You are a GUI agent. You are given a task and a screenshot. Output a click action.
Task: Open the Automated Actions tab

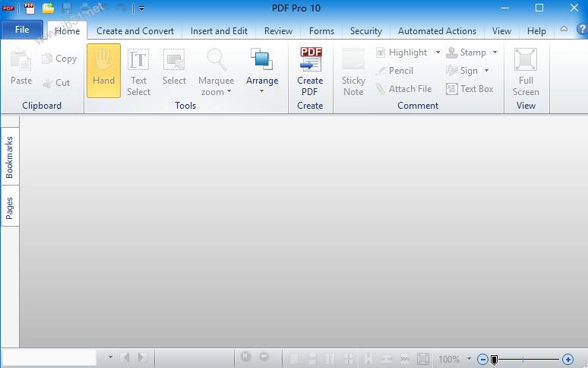click(x=437, y=31)
